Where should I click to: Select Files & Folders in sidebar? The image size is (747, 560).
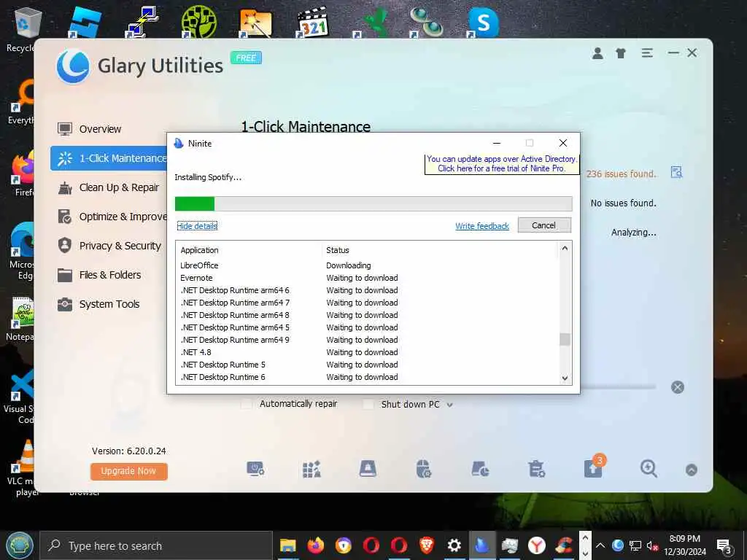[99, 275]
